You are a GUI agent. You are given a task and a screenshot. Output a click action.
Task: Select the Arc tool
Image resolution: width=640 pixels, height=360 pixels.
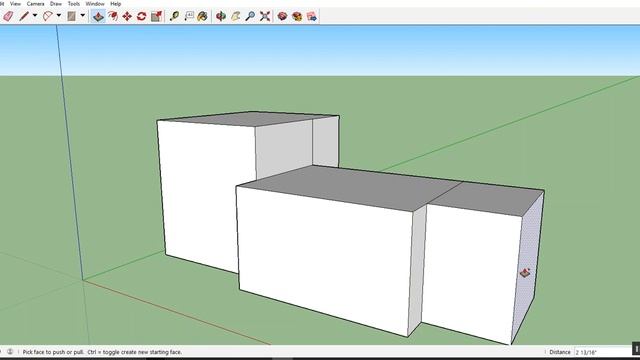pyautogui.click(x=48, y=16)
